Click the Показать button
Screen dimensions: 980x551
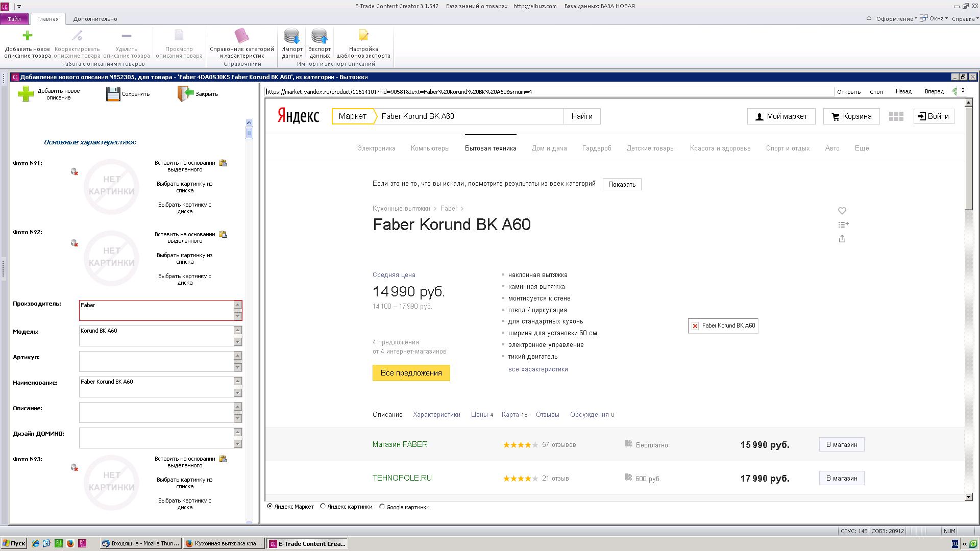click(x=622, y=184)
